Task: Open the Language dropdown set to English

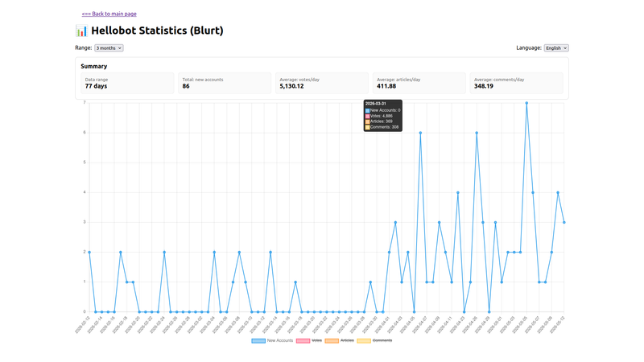Action: point(556,48)
